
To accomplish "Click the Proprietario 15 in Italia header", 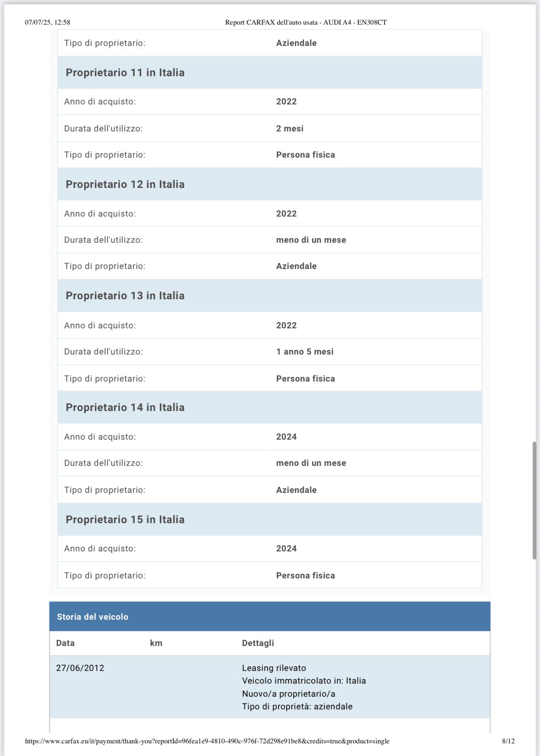I will [125, 519].
